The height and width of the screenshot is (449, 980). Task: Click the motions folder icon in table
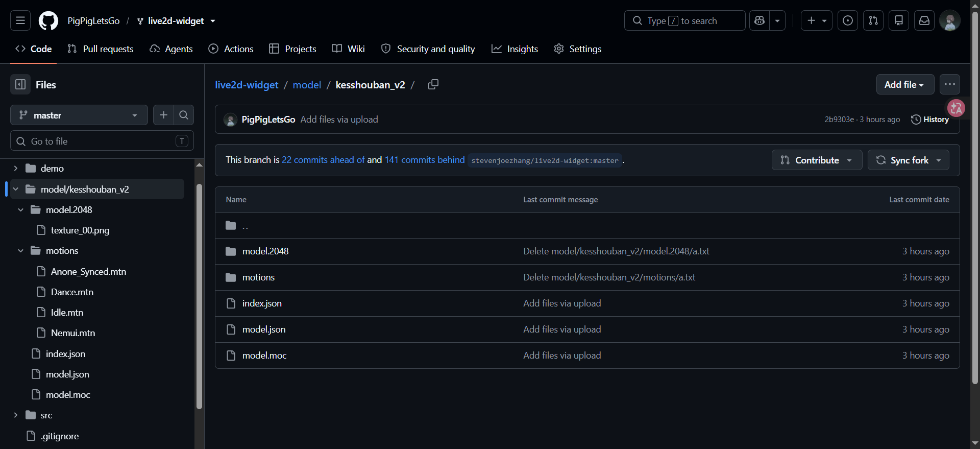(231, 277)
